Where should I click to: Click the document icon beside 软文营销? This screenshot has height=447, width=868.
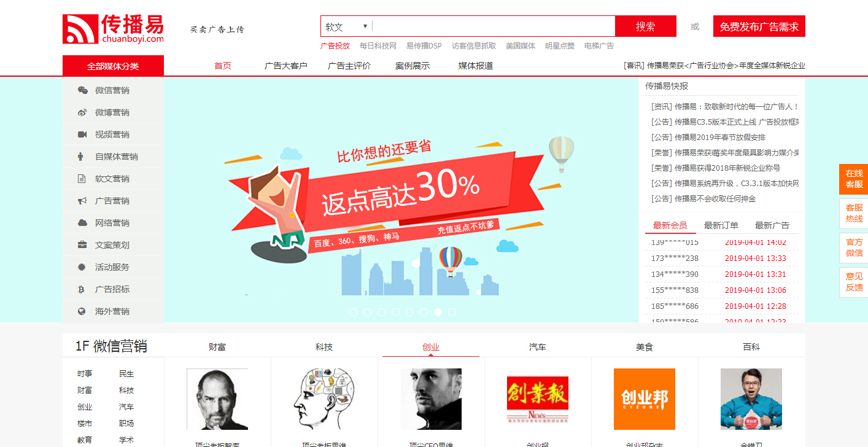coord(82,179)
